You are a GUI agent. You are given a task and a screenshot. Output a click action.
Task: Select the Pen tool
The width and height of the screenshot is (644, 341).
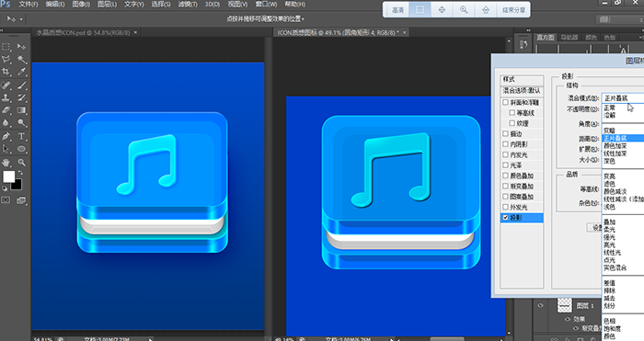point(6,136)
